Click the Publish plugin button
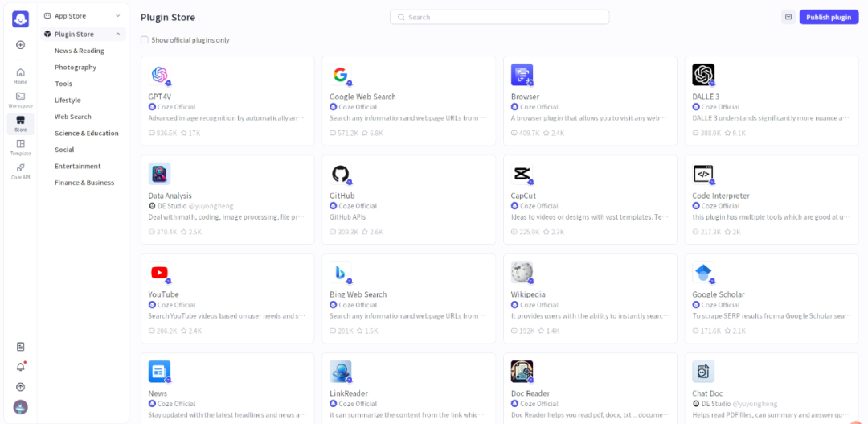The width and height of the screenshot is (868, 424). point(829,17)
